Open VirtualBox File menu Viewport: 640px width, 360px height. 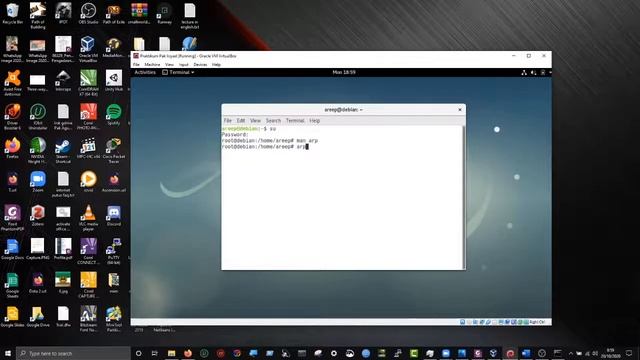pos(136,64)
